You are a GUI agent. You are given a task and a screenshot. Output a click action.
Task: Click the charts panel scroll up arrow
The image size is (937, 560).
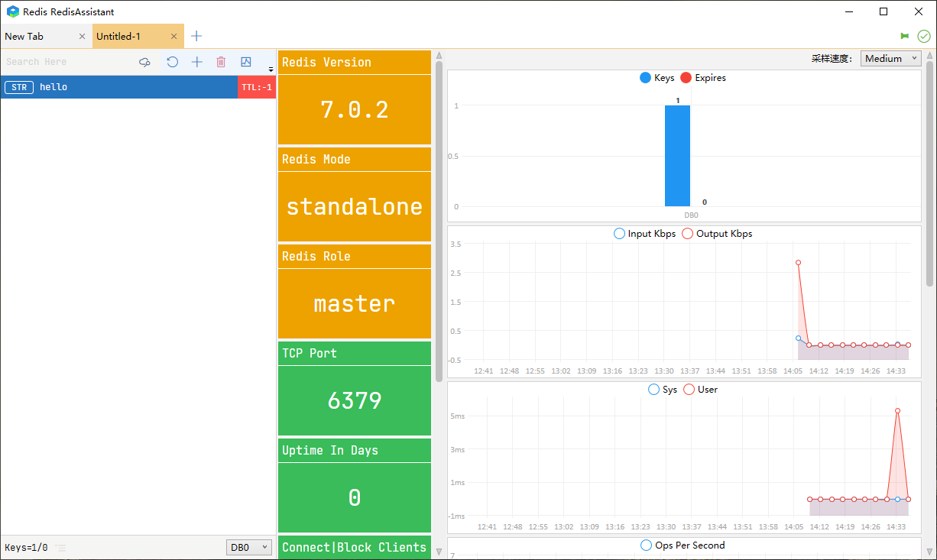(x=929, y=55)
